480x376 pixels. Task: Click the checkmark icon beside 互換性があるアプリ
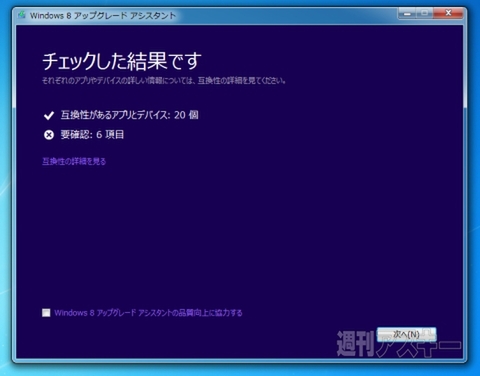(49, 116)
